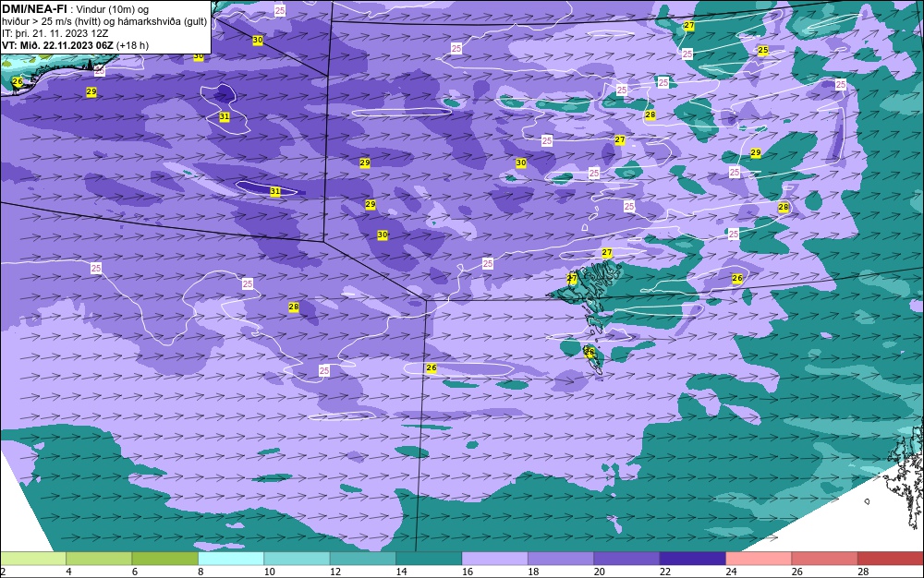Click the legend tick label '20'

coord(600,572)
